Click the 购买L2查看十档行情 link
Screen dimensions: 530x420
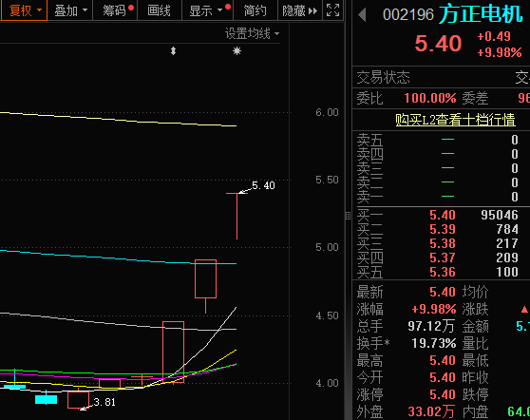455,120
